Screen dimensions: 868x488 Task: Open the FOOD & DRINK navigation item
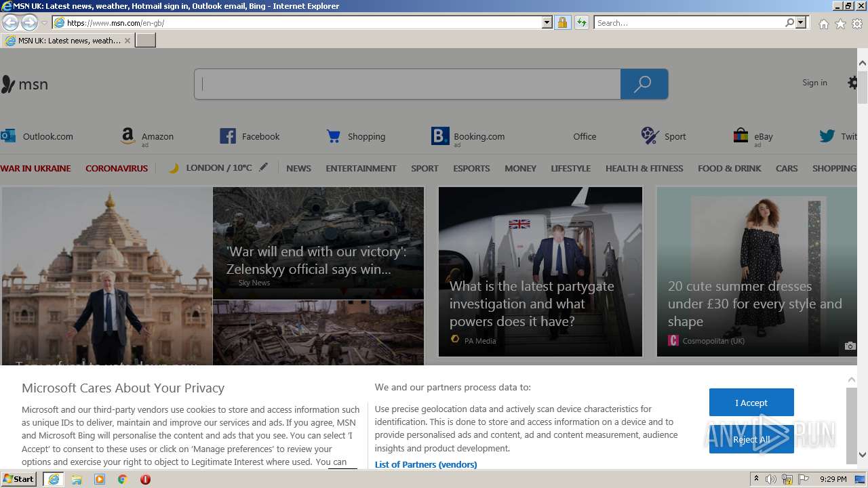pyautogui.click(x=730, y=168)
